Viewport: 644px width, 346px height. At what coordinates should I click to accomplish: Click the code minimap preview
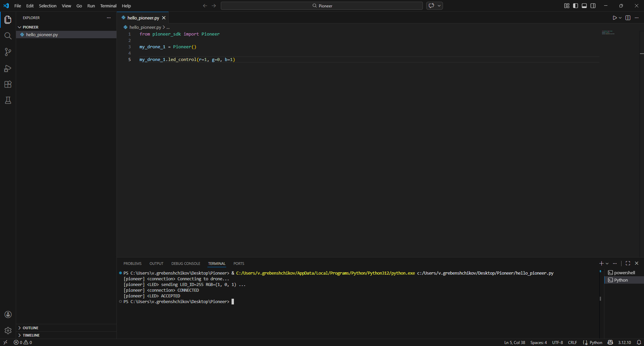[x=608, y=33]
